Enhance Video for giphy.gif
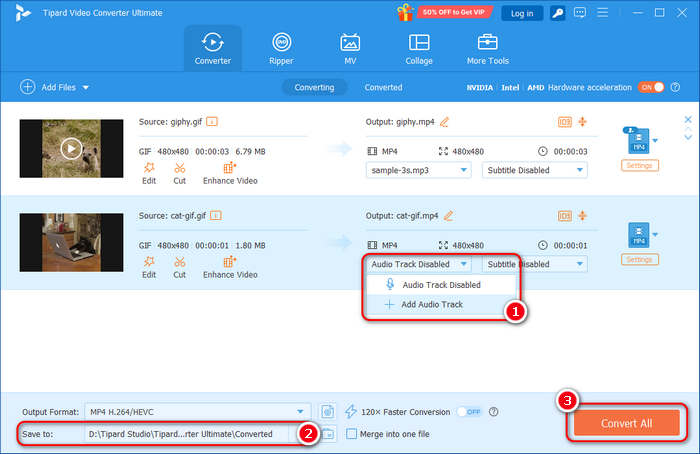The height and width of the screenshot is (454, 700). pos(230,173)
